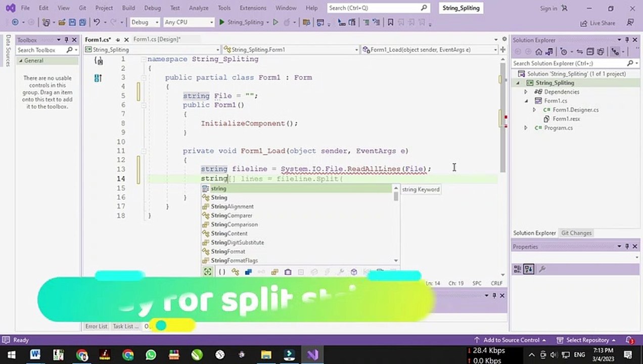Click the New Project toolbar icon
643x364 pixels.
pyautogui.click(x=45, y=22)
